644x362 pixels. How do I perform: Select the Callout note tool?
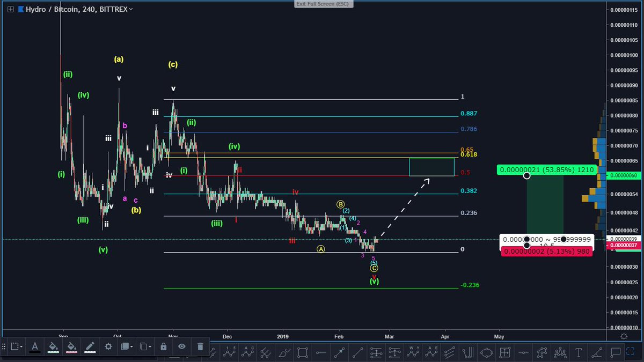614,352
